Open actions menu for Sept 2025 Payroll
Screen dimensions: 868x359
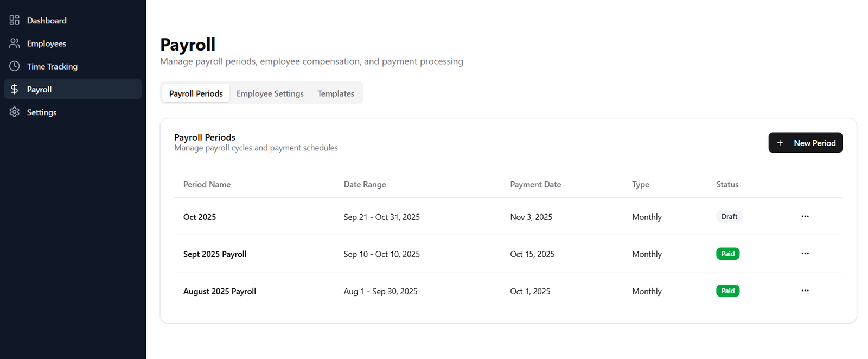[x=805, y=254]
